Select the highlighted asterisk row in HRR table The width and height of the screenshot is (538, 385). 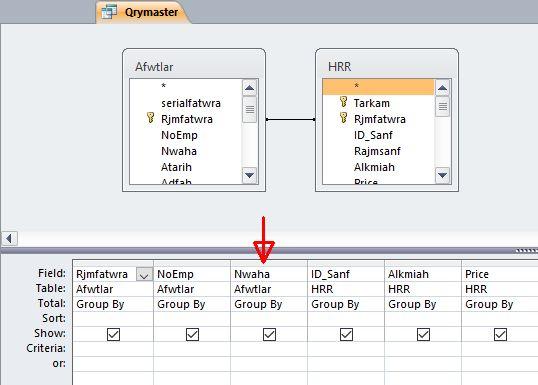378,87
